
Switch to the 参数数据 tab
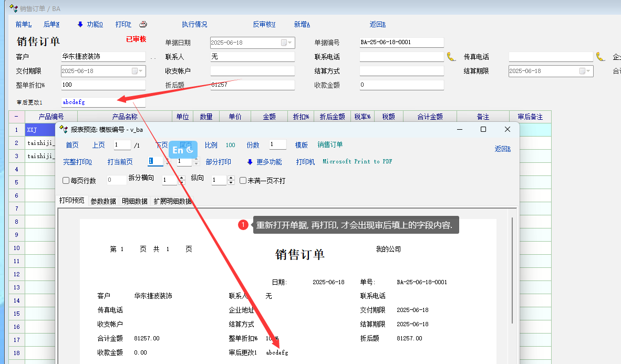tap(103, 201)
